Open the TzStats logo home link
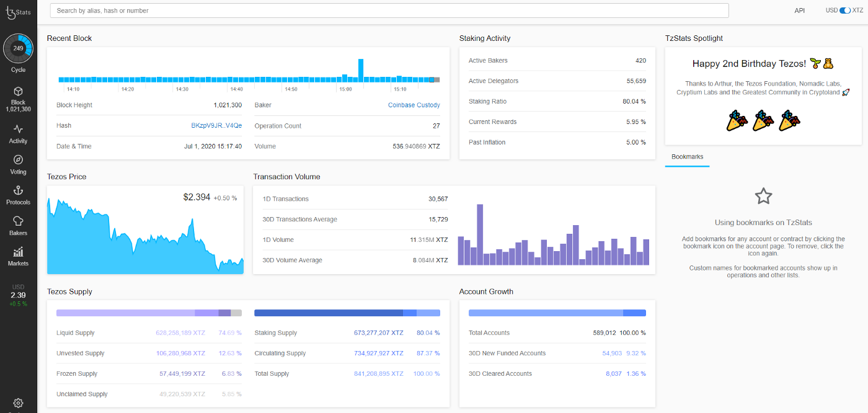868x413 pixels. tap(18, 12)
